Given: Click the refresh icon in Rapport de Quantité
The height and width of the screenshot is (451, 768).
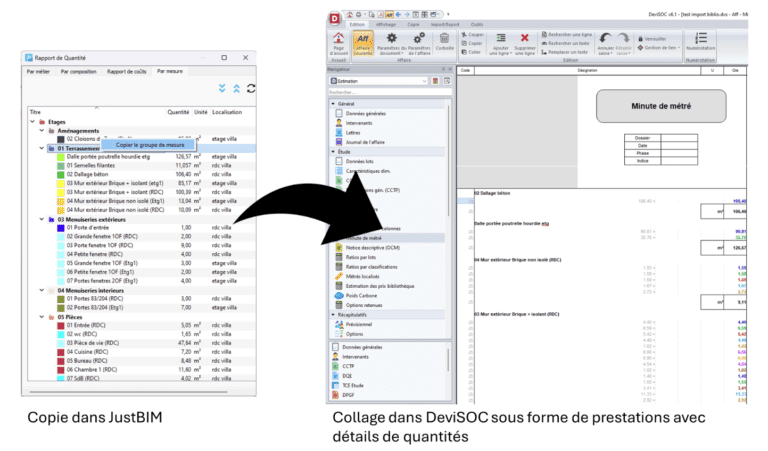Looking at the screenshot, I should point(251,88).
